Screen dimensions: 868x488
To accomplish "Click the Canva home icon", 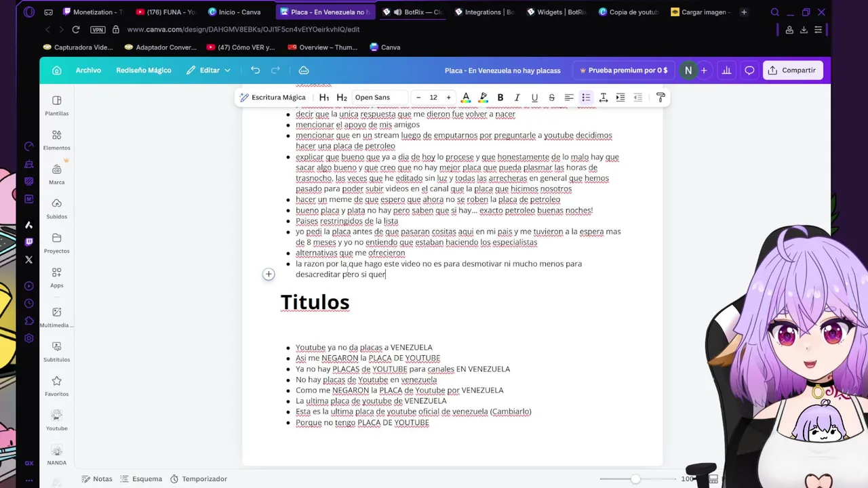I will tap(57, 70).
